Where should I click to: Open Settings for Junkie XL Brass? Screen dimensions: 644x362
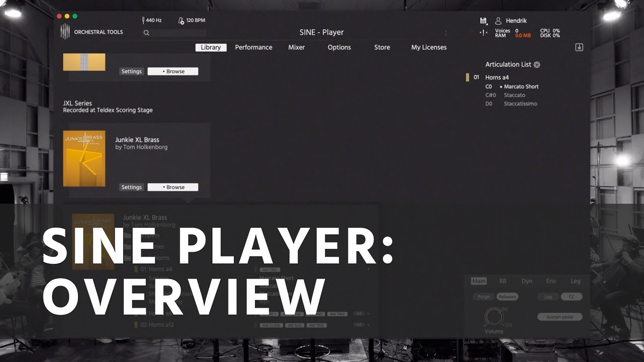coord(131,187)
